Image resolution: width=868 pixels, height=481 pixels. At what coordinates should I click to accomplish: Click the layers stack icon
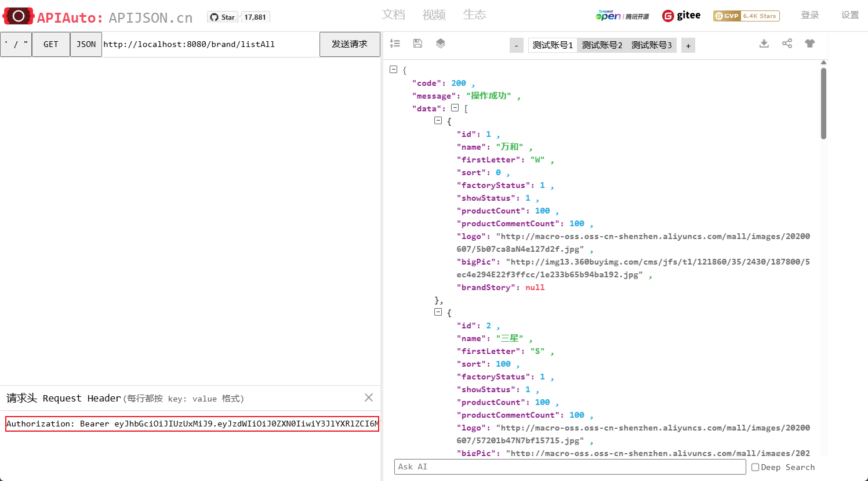440,44
